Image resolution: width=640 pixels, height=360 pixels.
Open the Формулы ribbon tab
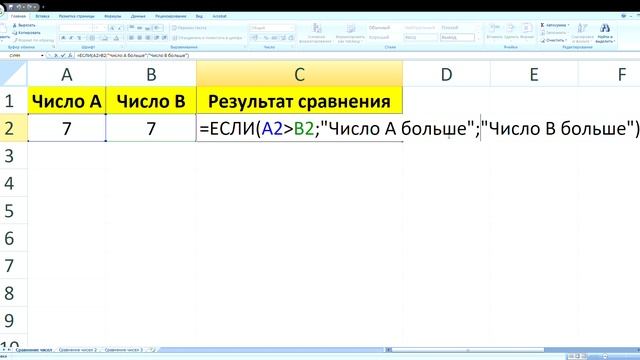[113, 16]
